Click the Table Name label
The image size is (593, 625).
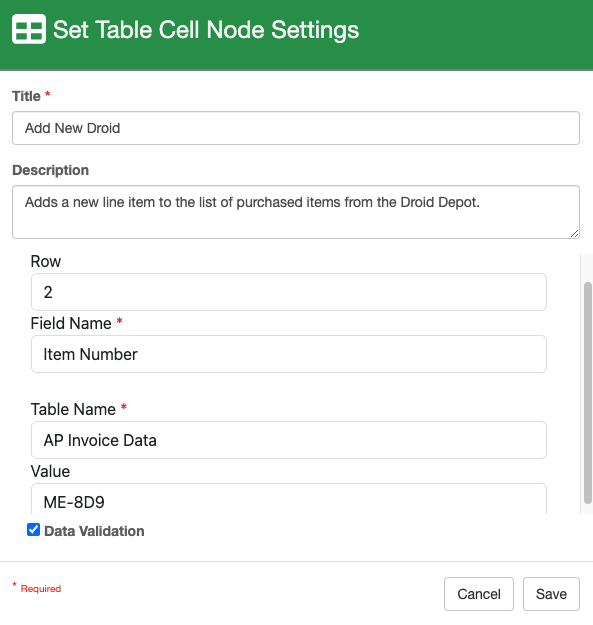coord(73,409)
